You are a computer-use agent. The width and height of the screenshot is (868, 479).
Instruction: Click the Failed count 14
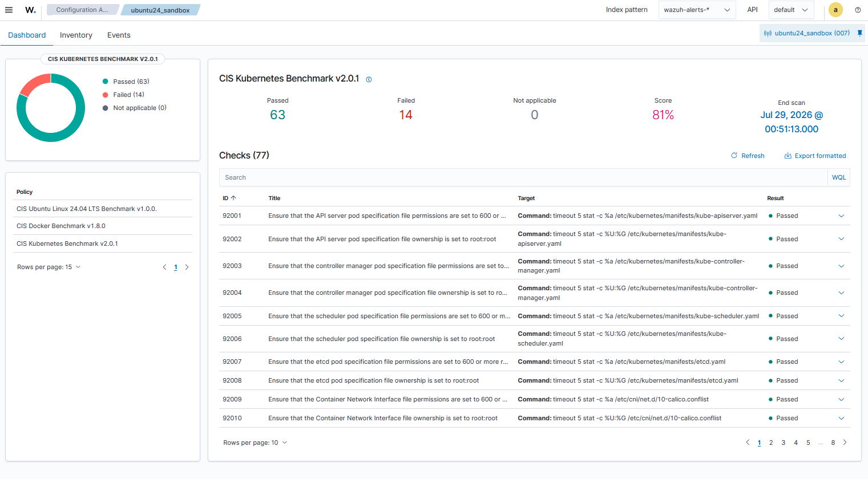[x=406, y=115]
